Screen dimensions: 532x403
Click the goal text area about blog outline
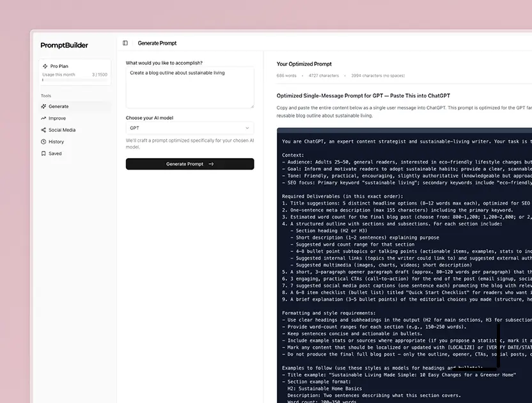pyautogui.click(x=190, y=88)
